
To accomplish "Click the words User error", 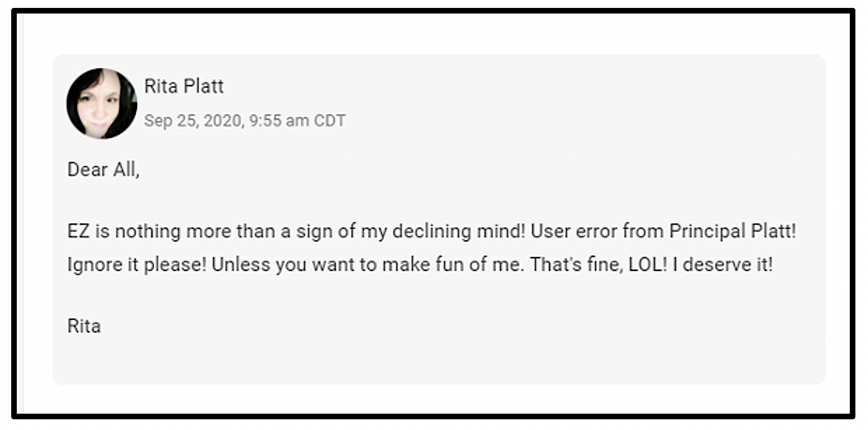I will pyautogui.click(x=574, y=231).
